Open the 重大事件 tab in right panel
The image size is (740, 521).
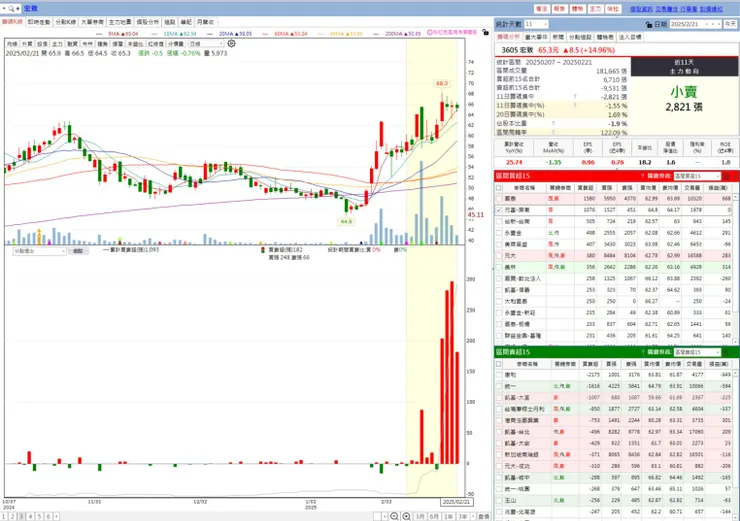click(x=537, y=37)
